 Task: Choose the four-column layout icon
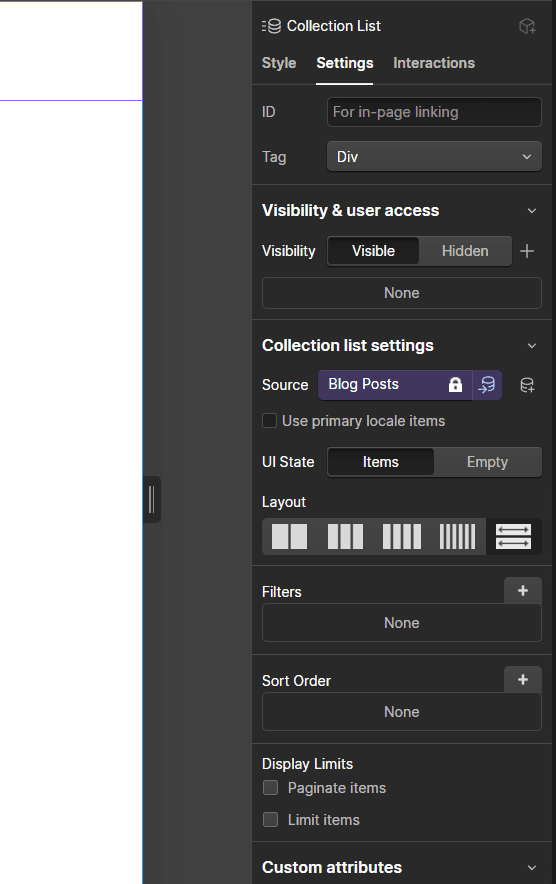401,536
